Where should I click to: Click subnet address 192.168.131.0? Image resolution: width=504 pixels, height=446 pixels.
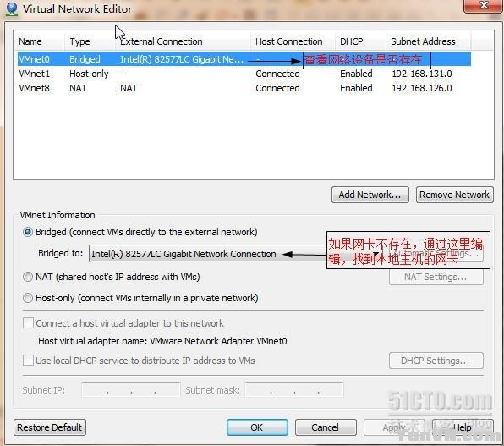click(422, 74)
